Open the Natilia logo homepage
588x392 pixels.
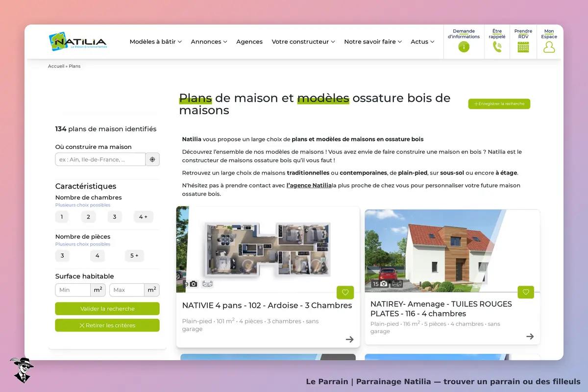(78, 42)
